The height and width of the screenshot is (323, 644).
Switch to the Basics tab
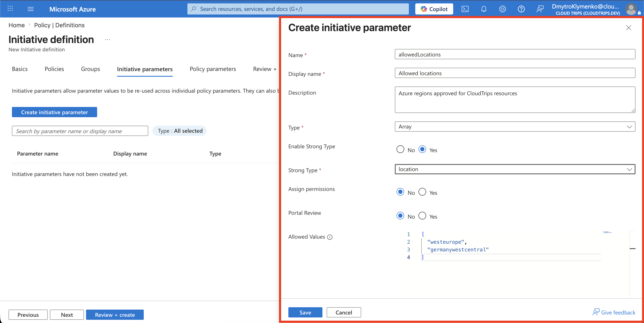click(x=20, y=69)
